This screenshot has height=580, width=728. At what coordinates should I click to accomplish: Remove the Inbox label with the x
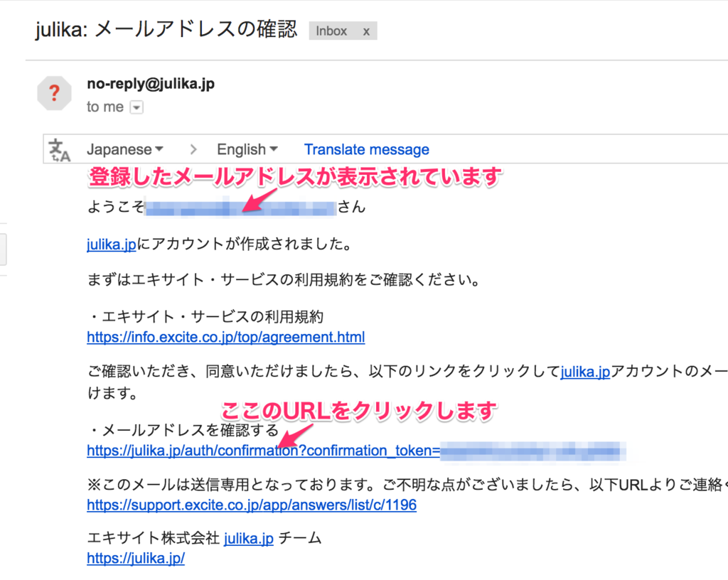coord(366,31)
